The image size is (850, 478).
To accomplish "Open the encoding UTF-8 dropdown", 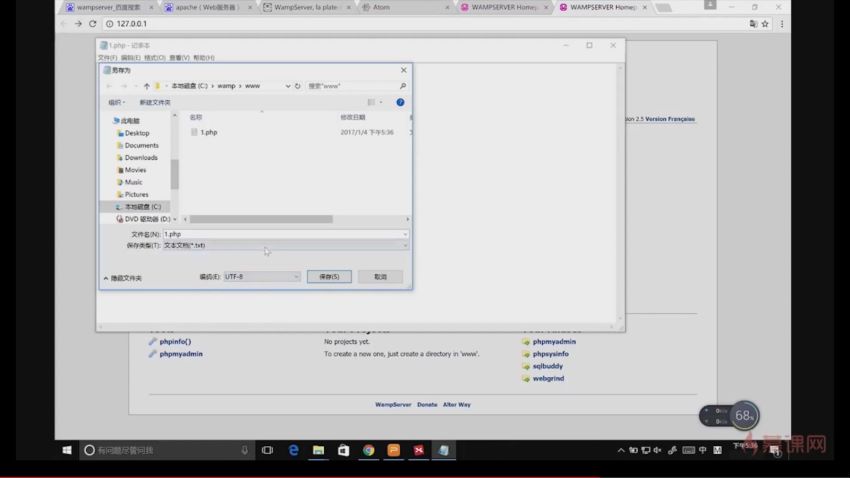I will tap(297, 277).
